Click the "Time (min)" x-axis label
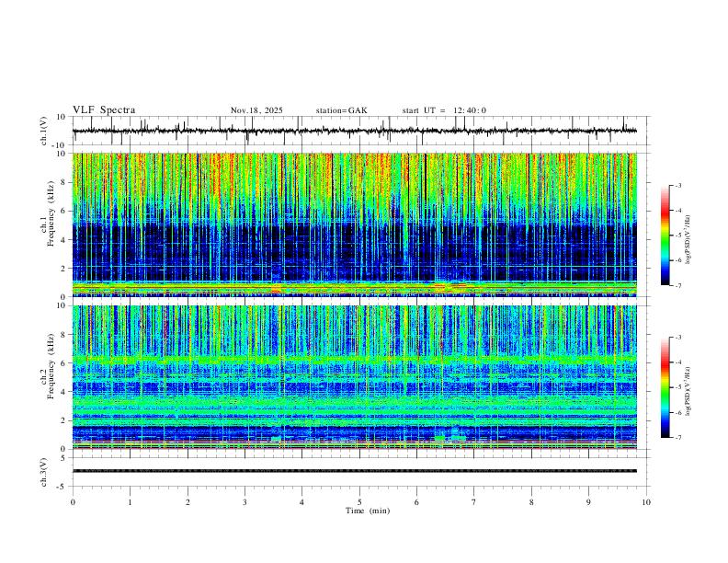This screenshot has height=563, width=728. 368,511
